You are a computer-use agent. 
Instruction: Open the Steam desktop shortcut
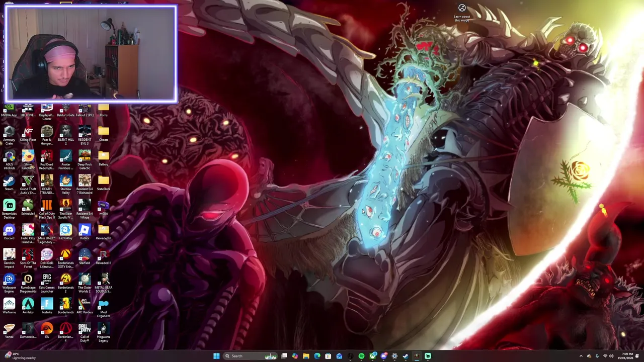[x=9, y=183]
